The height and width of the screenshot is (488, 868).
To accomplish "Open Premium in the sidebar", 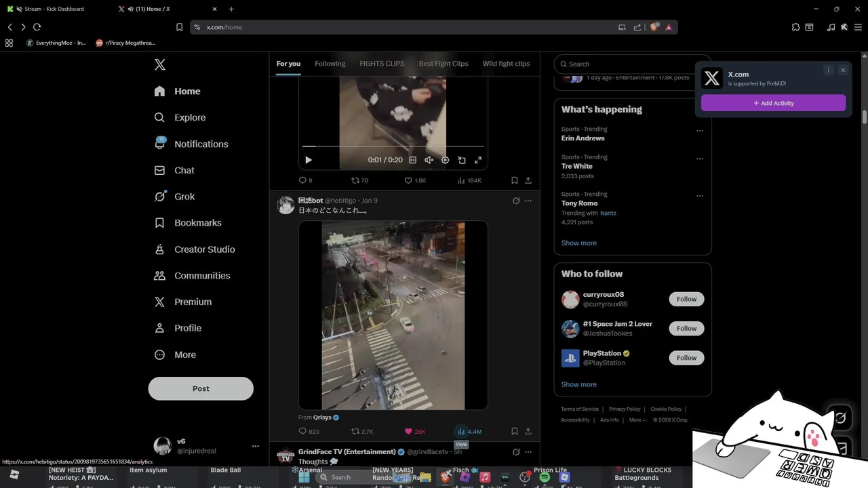I will (182, 302).
